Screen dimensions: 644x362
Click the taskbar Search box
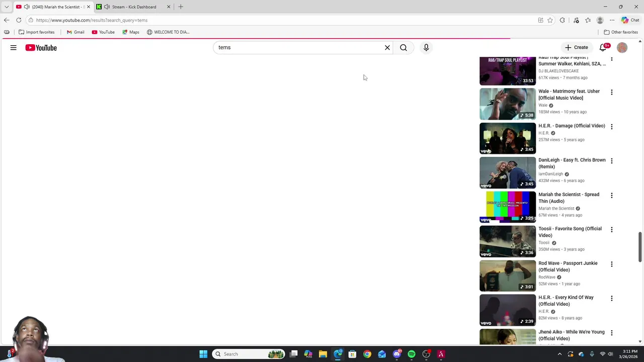(x=249, y=354)
